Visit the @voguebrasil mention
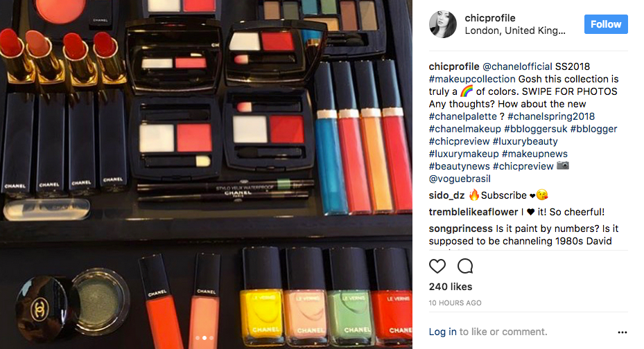Image resolution: width=644 pixels, height=349 pixels. point(460,179)
